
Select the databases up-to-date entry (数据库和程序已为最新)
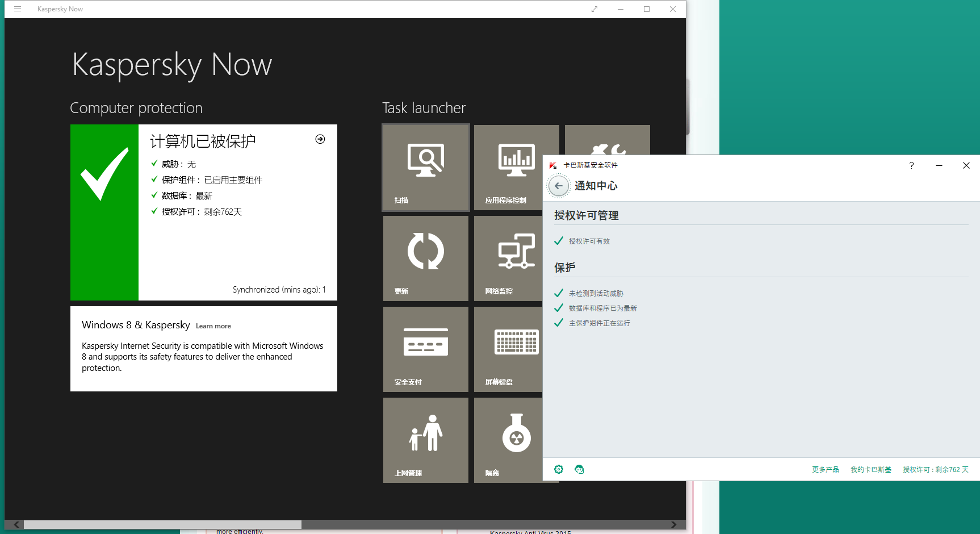(603, 308)
